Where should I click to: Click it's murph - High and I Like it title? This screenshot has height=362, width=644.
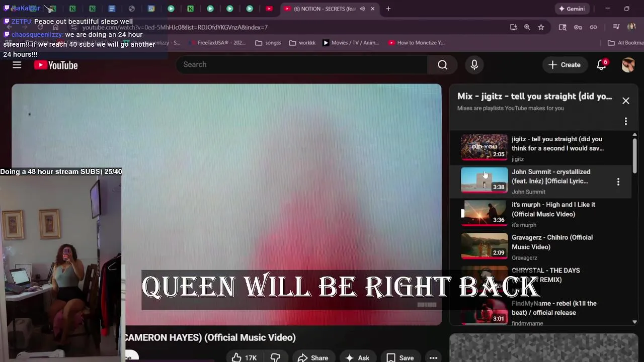553,209
